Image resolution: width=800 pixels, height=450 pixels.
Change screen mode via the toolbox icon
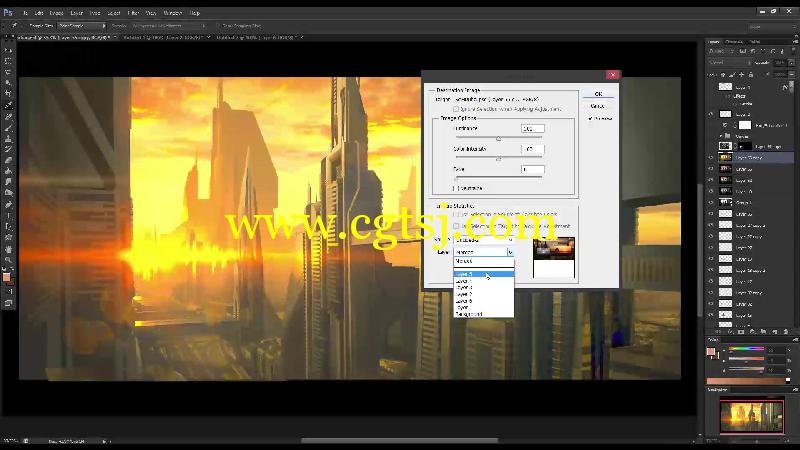(x=8, y=303)
